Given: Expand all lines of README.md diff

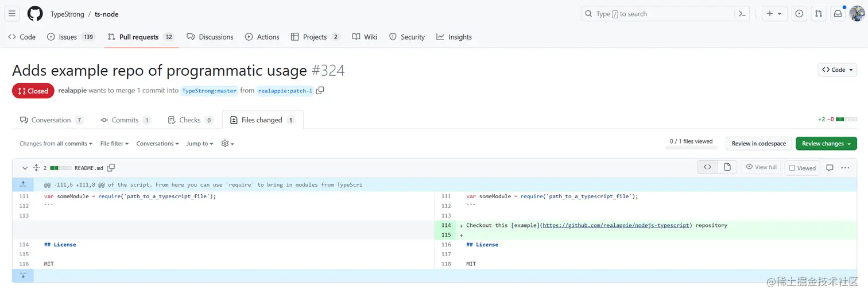Looking at the screenshot, I should (x=36, y=168).
